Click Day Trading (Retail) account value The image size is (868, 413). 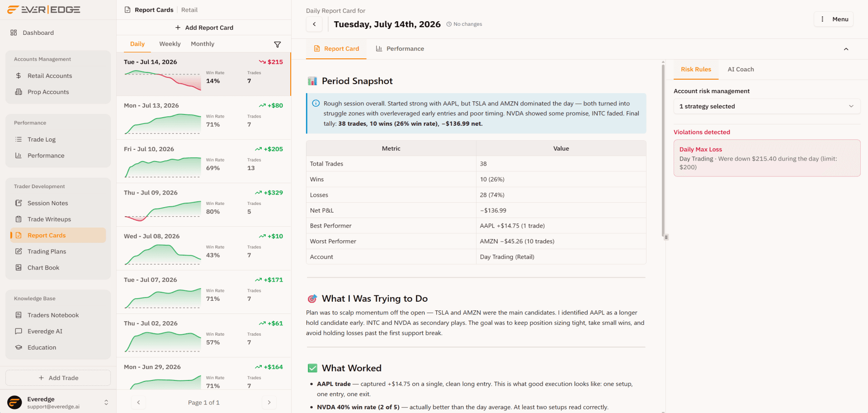click(507, 257)
